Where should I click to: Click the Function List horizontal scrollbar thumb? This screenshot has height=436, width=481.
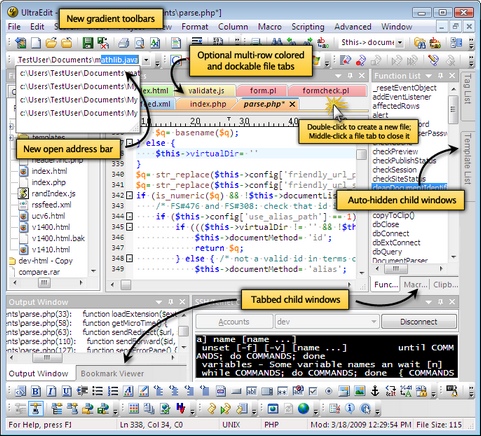click(396, 268)
